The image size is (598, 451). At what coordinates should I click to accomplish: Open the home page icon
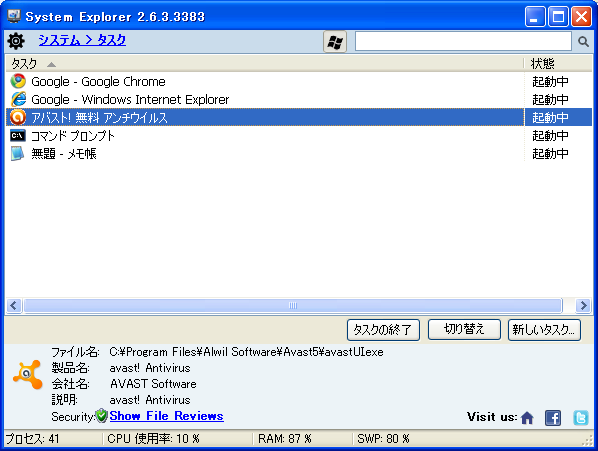[527, 418]
